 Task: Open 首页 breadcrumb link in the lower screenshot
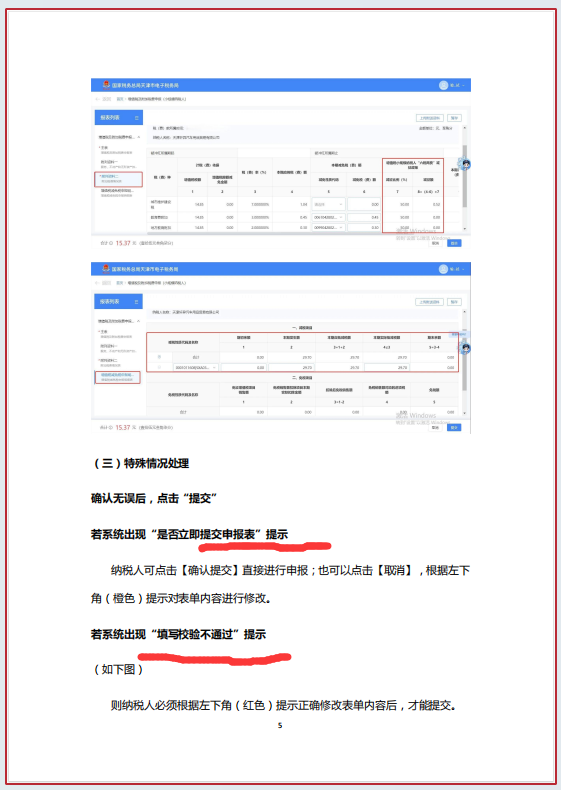120,283
